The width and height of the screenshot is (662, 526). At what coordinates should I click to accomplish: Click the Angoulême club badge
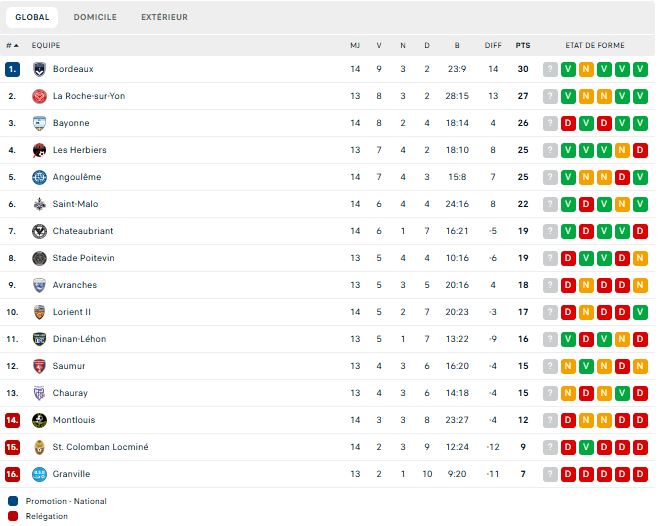(40, 177)
